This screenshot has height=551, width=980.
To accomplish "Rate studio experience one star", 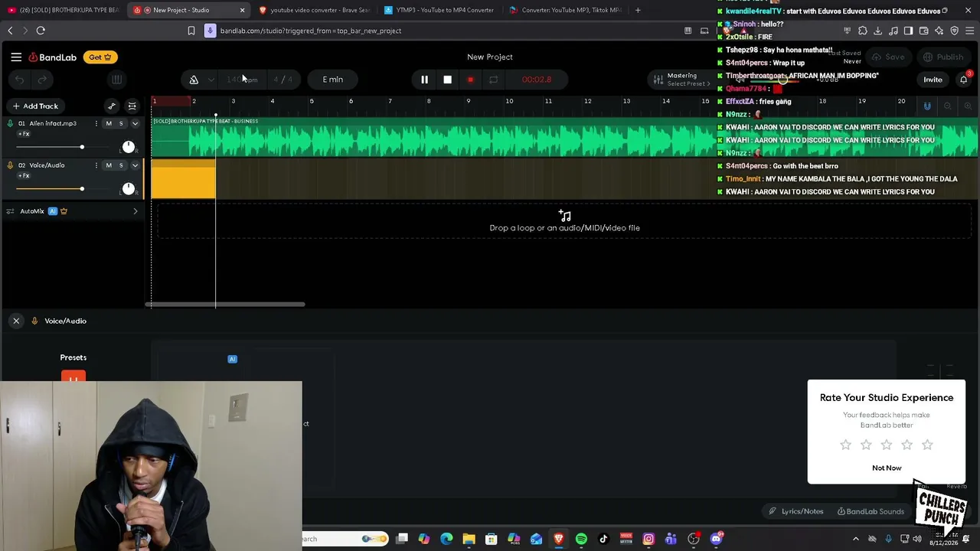I will tap(845, 445).
